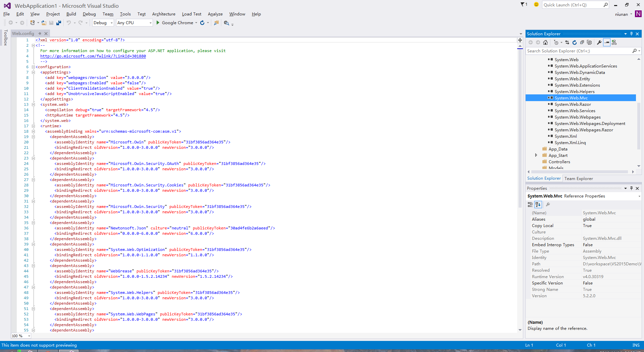
Task: Click the Visual Studio logo icon
Action: coord(7,6)
